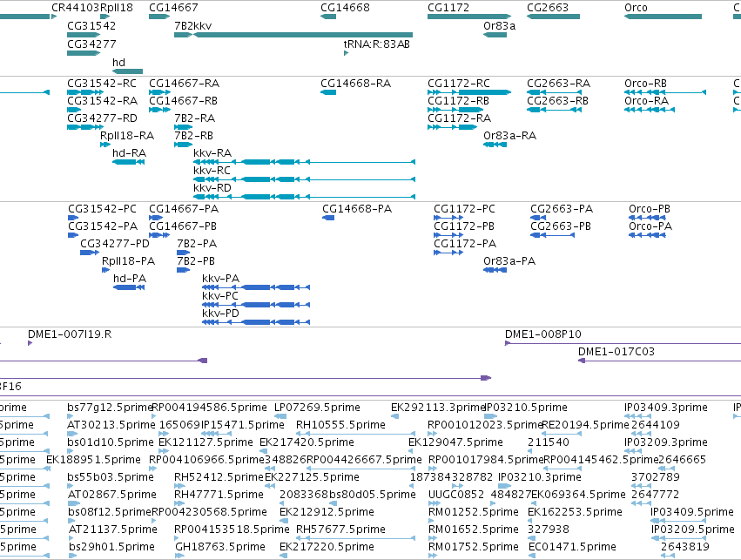Click transcript CG14667-RB

(x=159, y=110)
